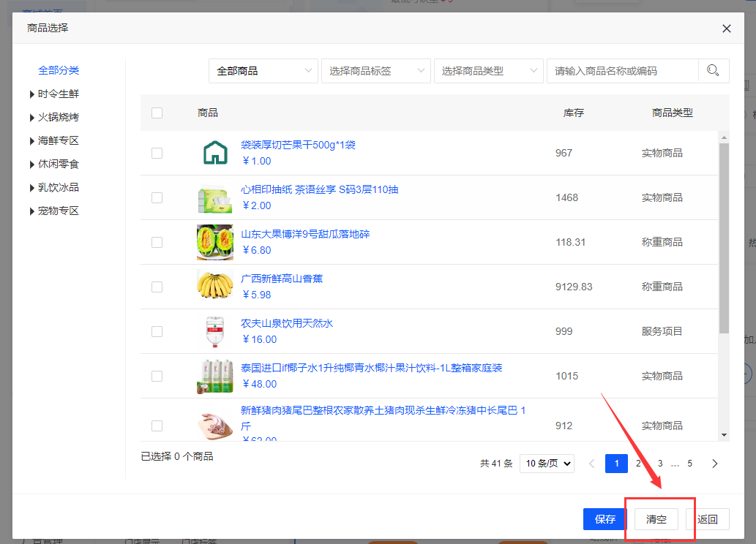Viewport: 756px width, 544px height.
Task: Check the 农夫山泉饮用天然水 row checkbox
Action: 157,331
